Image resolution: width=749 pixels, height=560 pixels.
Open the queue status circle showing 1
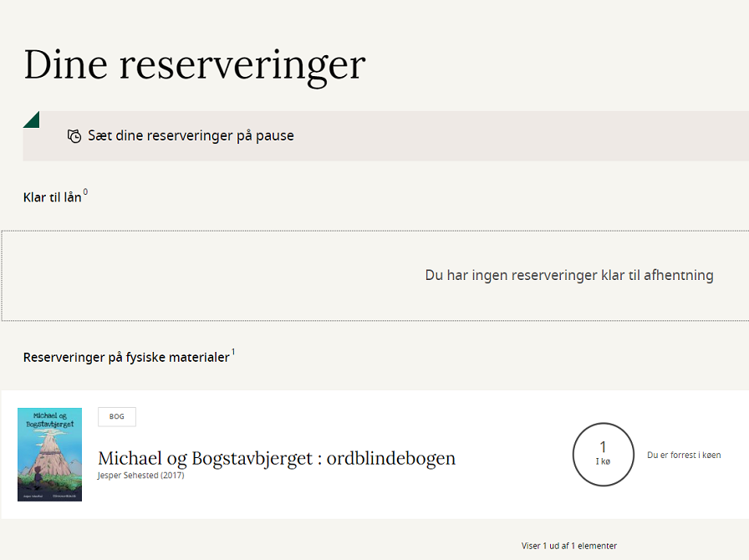pyautogui.click(x=604, y=455)
